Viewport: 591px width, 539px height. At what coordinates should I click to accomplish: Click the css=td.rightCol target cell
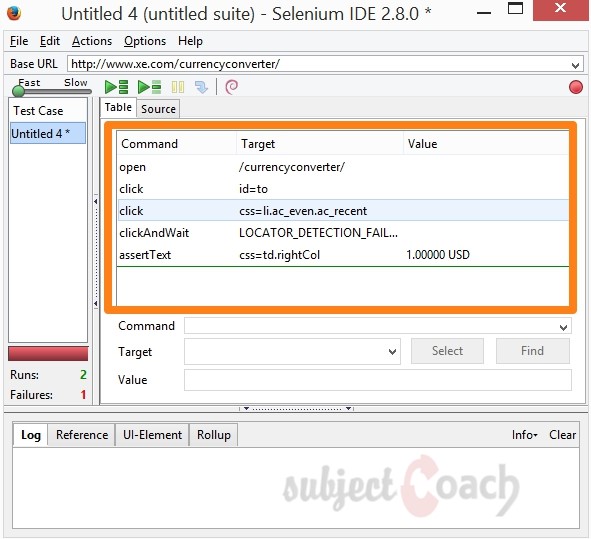pos(279,255)
